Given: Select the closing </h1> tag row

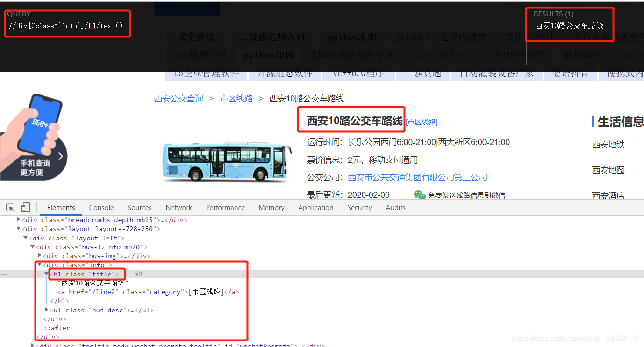Looking at the screenshot, I should 60,301.
